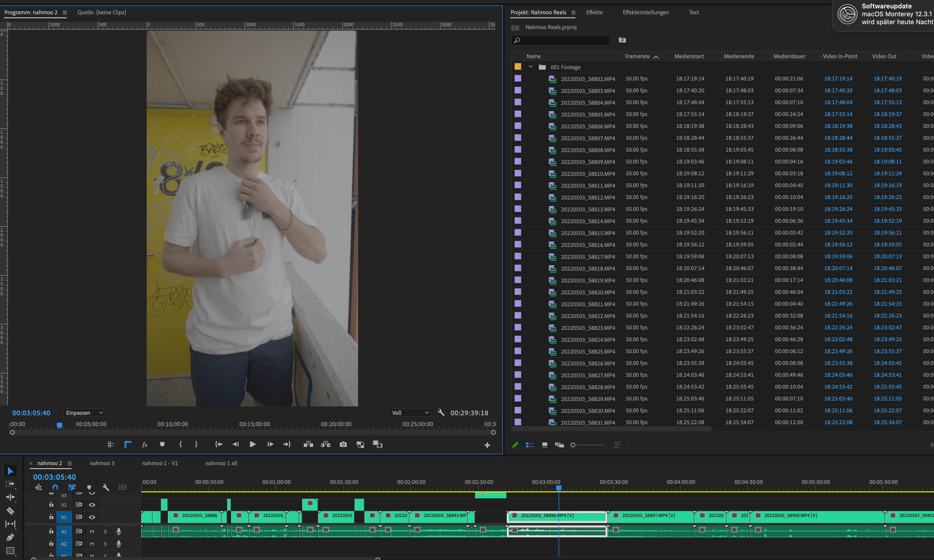The width and height of the screenshot is (934, 560).
Task: Click Export Frame camera icon
Action: (x=343, y=444)
